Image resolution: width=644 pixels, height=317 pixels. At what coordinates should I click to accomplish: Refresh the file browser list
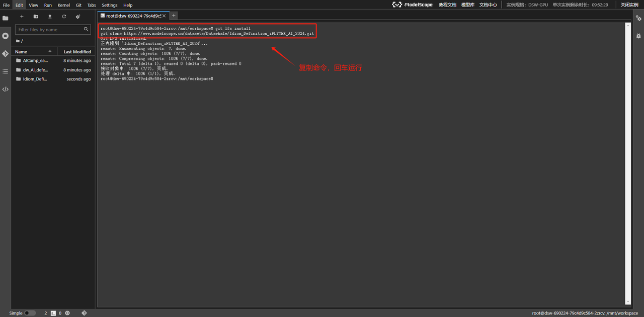tap(64, 17)
